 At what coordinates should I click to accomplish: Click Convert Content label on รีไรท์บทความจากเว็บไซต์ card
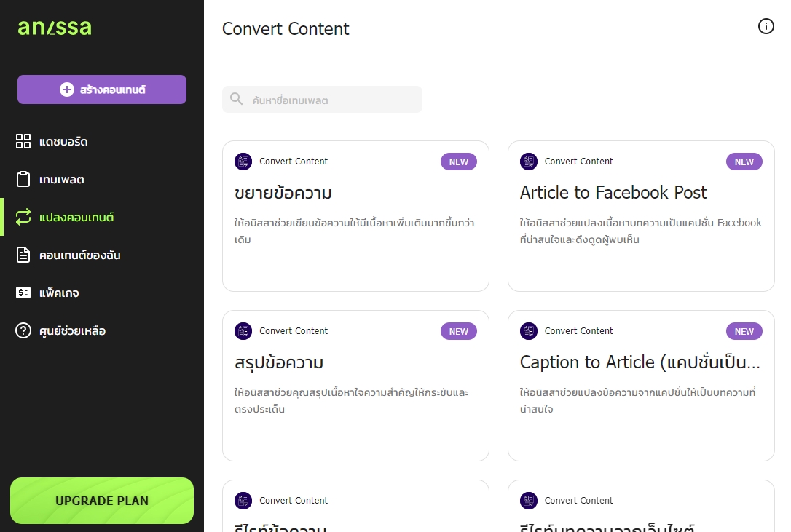(578, 500)
